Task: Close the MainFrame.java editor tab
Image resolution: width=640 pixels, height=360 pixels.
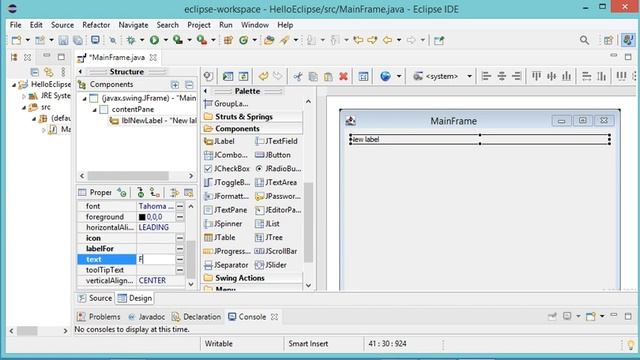Action: (153, 58)
